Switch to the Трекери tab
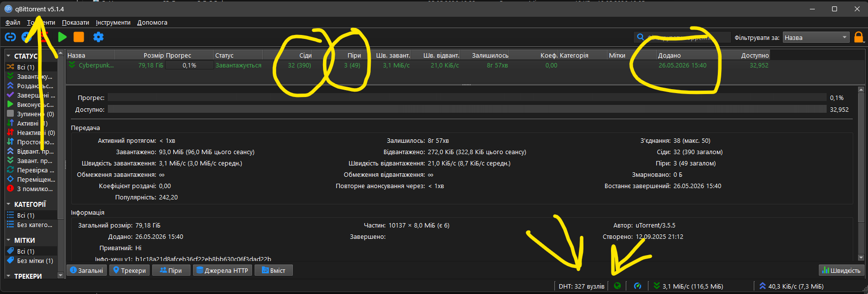868x294 pixels. tap(129, 270)
